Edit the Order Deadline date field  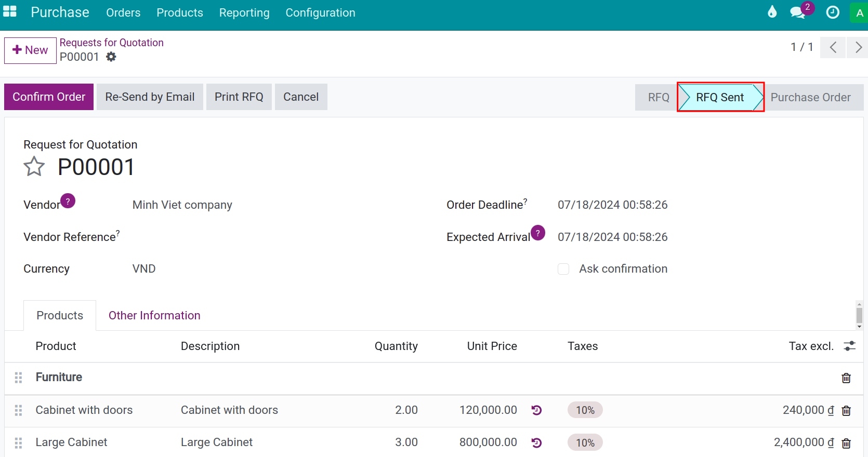tap(613, 205)
